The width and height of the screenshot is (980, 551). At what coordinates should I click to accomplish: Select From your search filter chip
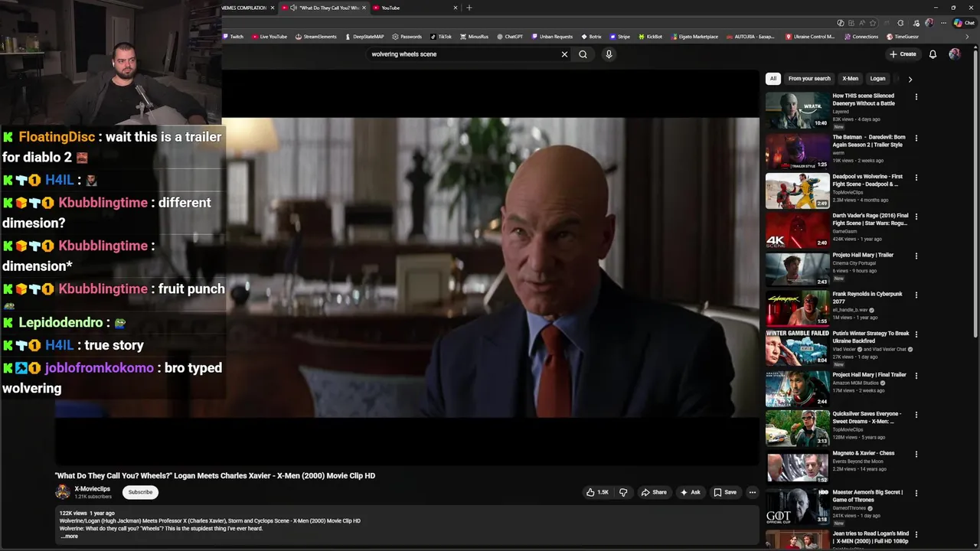(809, 78)
